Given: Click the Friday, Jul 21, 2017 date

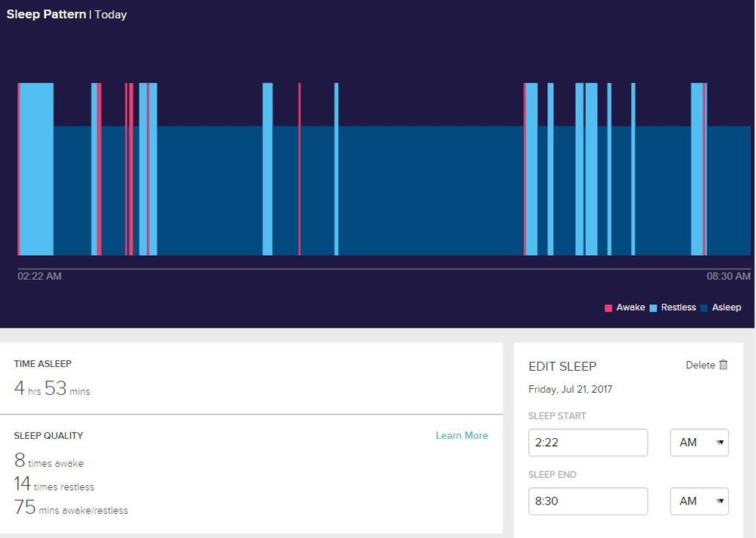Looking at the screenshot, I should (x=570, y=389).
